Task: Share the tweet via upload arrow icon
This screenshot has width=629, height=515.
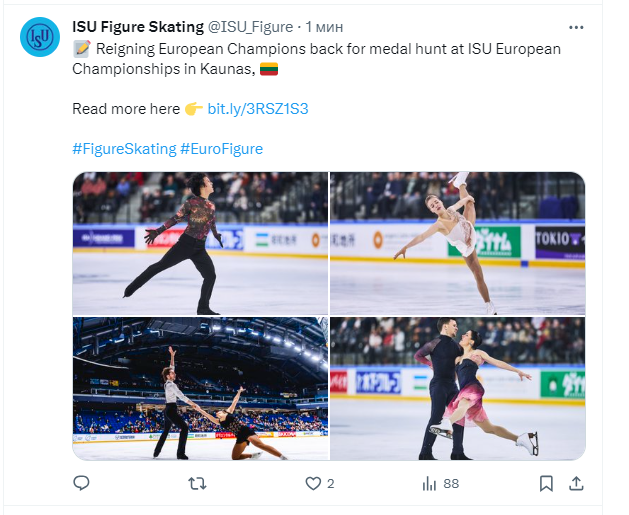Action: point(576,483)
